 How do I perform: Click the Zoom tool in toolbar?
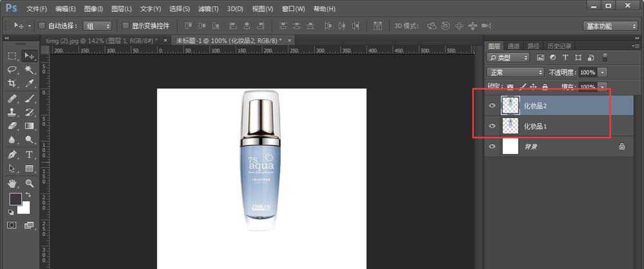coord(30,183)
